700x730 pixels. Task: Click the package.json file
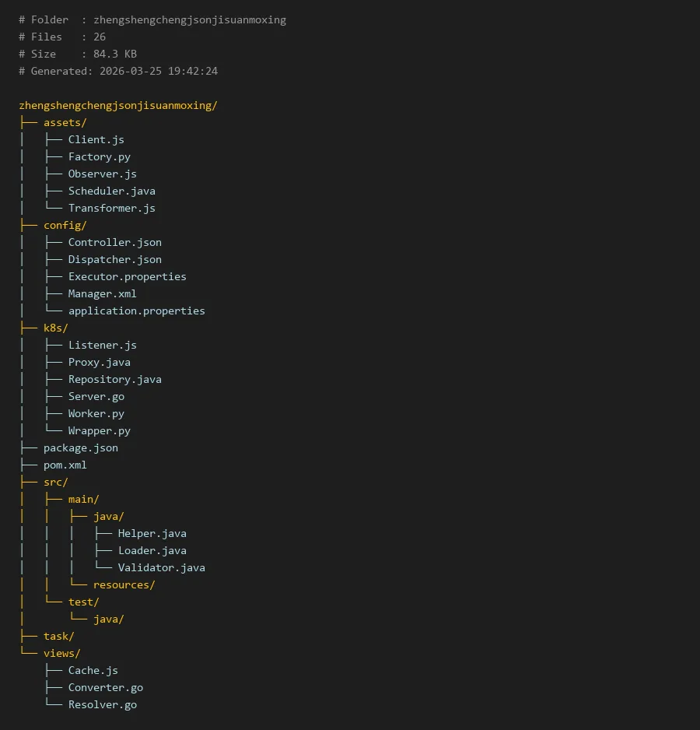click(x=80, y=447)
